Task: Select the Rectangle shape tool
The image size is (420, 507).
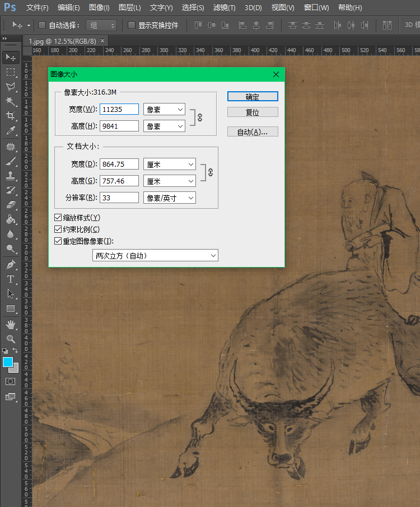Action: click(11, 308)
